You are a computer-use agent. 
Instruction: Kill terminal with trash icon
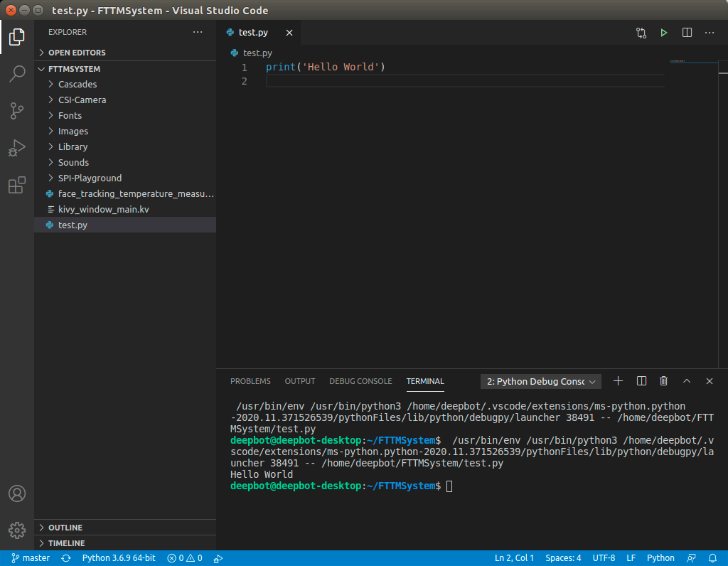pyautogui.click(x=664, y=381)
